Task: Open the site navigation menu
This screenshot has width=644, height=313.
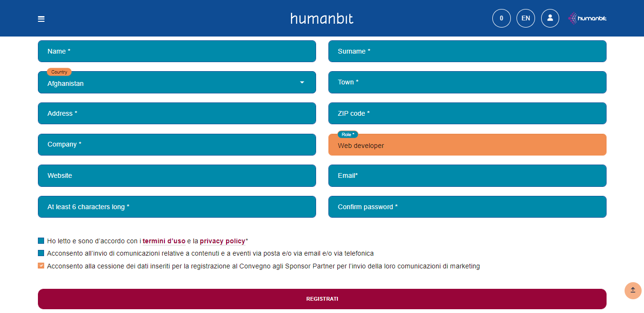Action: pyautogui.click(x=41, y=18)
